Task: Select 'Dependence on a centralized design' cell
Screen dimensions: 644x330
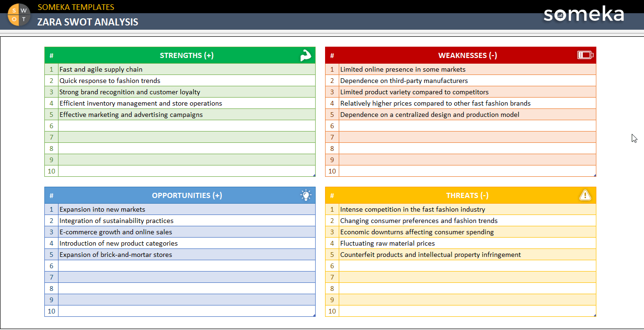Action: [x=468, y=115]
